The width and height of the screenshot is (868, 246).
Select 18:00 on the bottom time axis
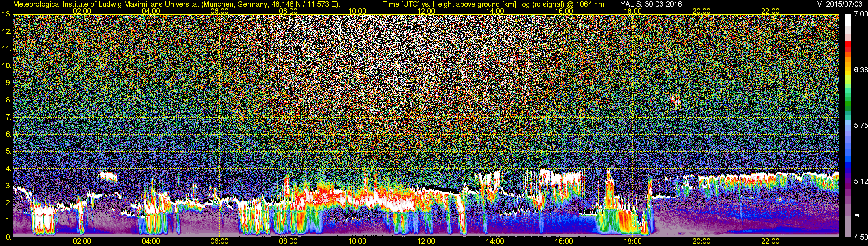[632, 241]
